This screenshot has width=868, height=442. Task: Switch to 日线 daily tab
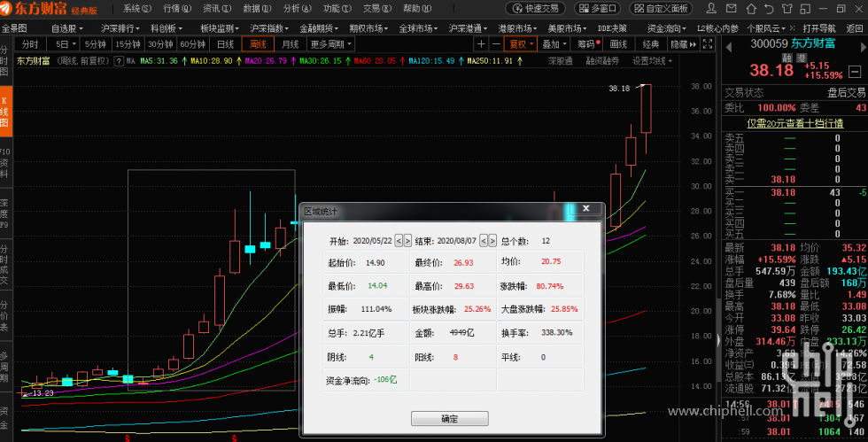(225, 43)
